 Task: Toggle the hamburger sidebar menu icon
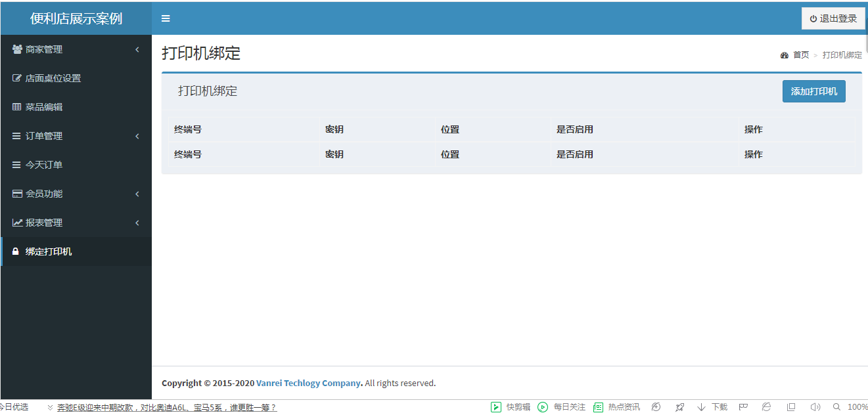pyautogui.click(x=166, y=18)
